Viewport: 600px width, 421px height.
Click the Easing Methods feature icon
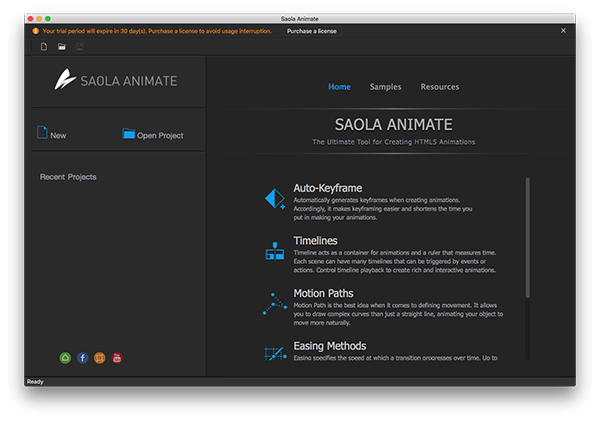tap(275, 353)
